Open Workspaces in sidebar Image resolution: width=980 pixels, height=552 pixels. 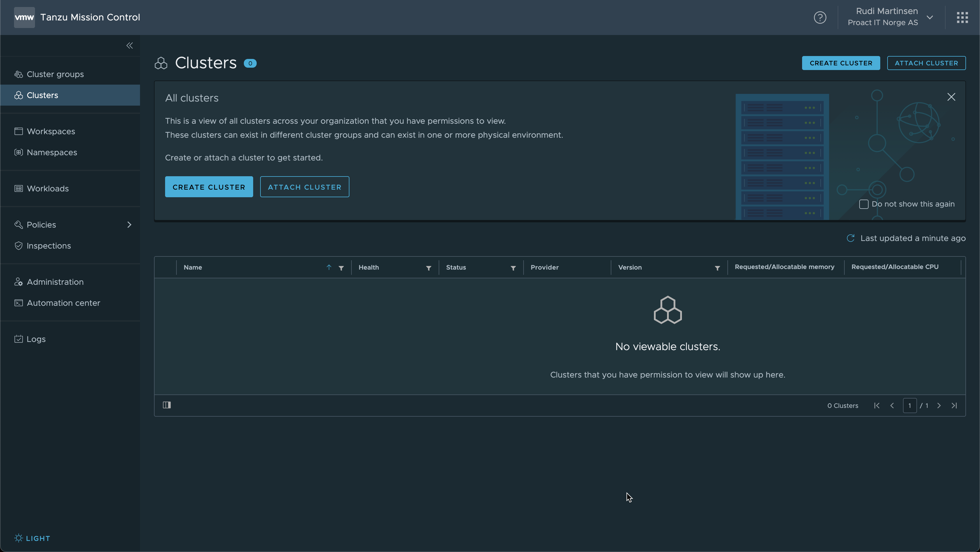[x=70, y=131]
